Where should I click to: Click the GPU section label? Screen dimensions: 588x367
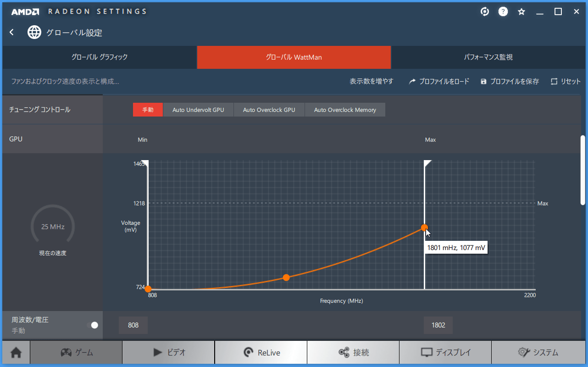[x=16, y=139]
